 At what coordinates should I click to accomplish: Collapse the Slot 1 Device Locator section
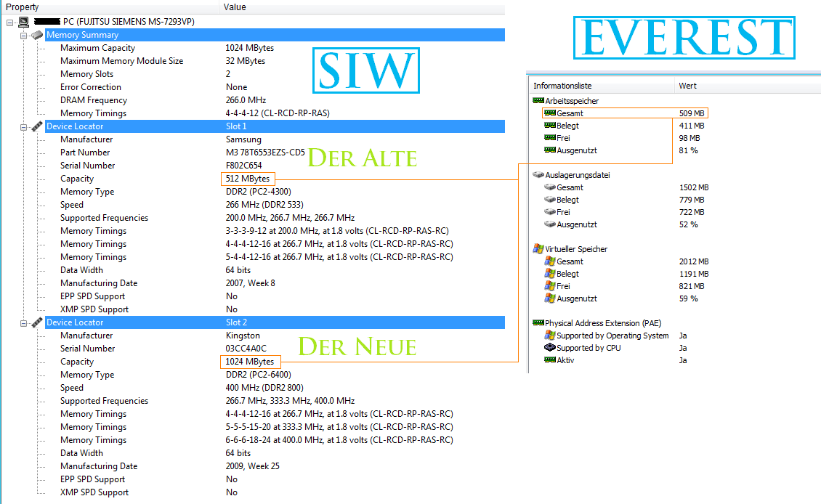pos(23,127)
